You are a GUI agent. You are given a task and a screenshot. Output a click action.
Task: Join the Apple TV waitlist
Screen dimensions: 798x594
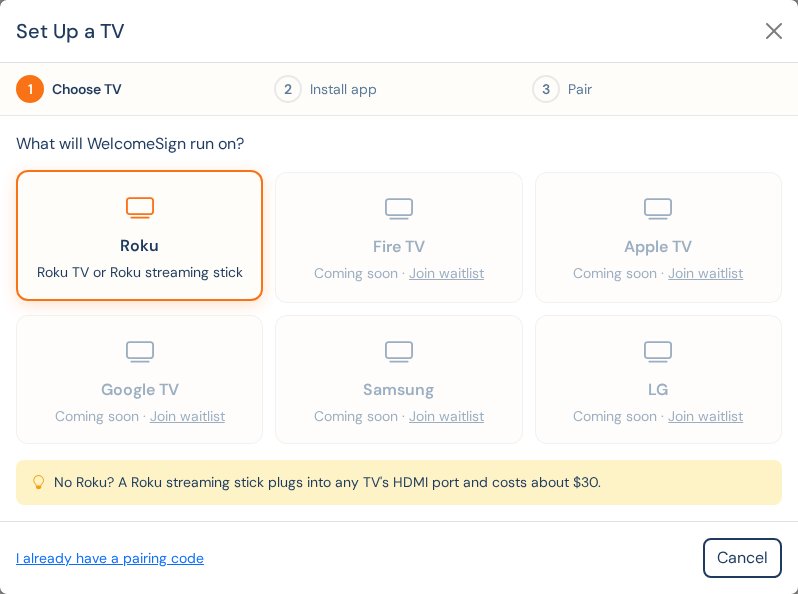tap(705, 273)
